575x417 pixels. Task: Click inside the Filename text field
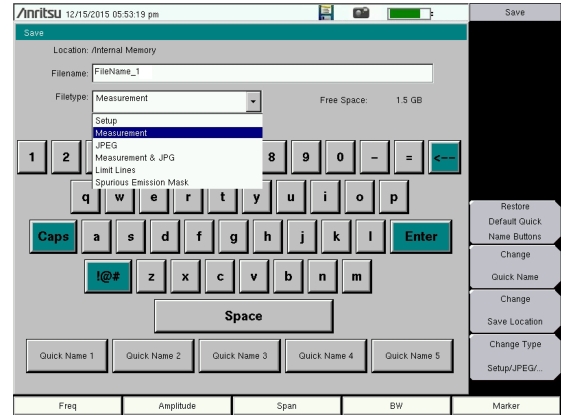click(263, 73)
